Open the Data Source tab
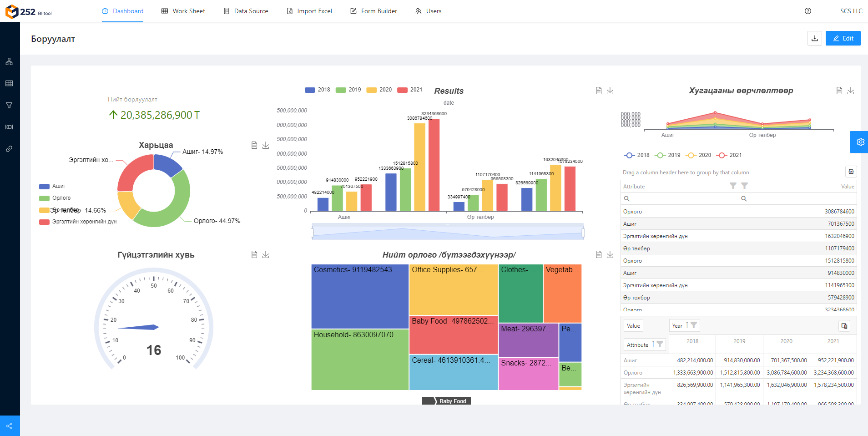Image resolution: width=868 pixels, height=436 pixels. click(246, 11)
